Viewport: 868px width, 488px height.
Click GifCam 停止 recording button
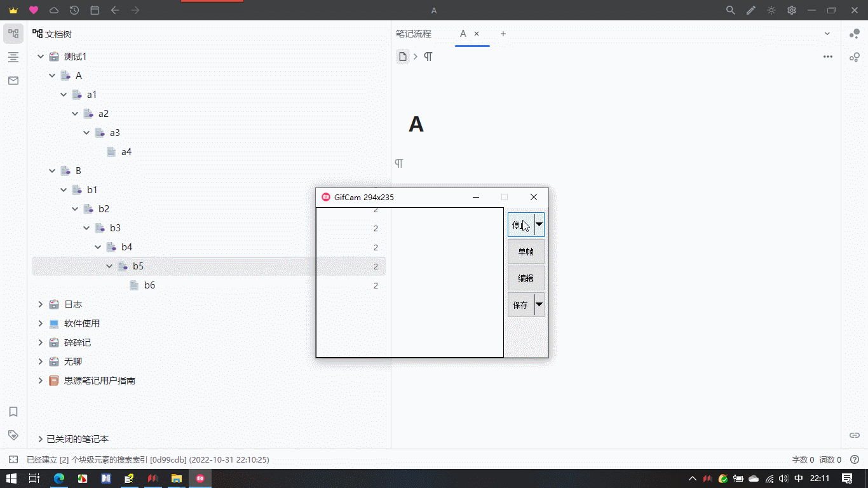[x=521, y=225]
